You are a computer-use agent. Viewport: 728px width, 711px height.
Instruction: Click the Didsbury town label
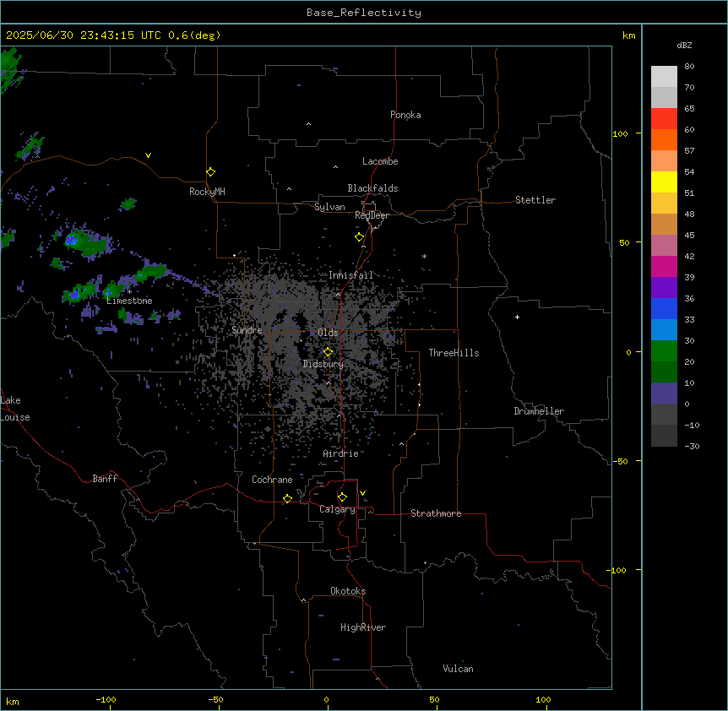323,364
